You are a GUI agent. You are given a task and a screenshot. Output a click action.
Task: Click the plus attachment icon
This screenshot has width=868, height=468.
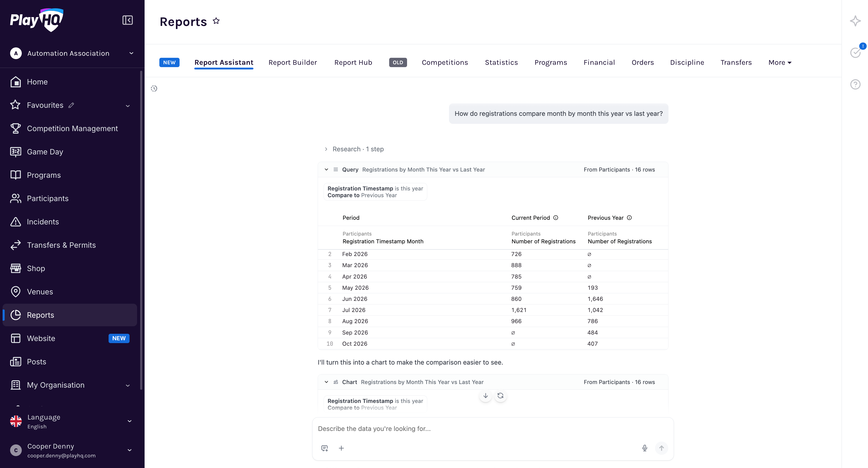(x=341, y=448)
